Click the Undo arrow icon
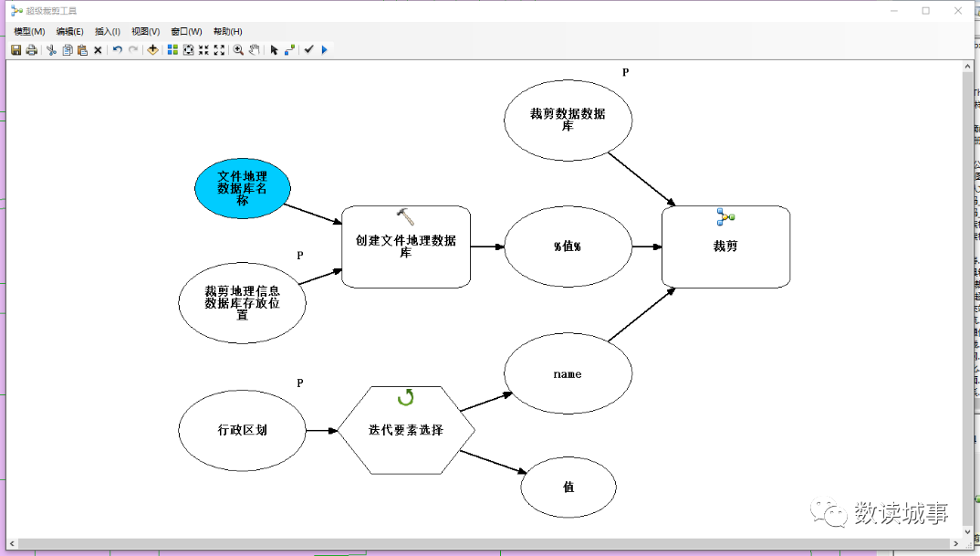This screenshot has width=980, height=556. coord(118,50)
